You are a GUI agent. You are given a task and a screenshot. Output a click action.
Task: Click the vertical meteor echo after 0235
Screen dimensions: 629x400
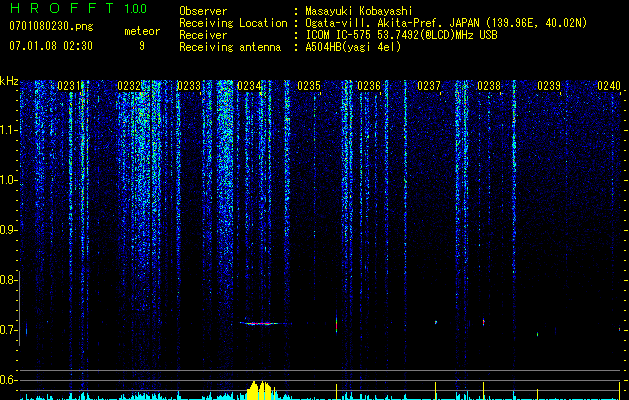pyautogui.click(x=336, y=324)
